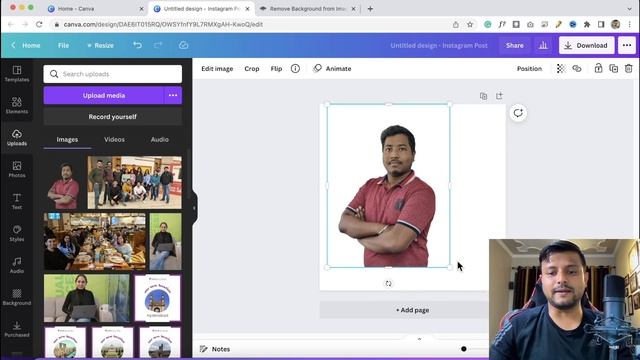The height and width of the screenshot is (360, 640).
Task: Open the Audio sidebar panel
Action: 17,265
